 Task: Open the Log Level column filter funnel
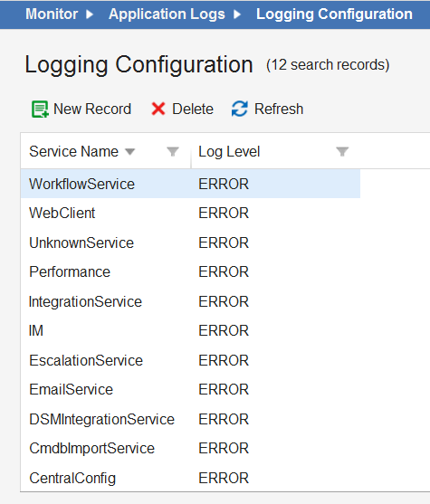tap(342, 151)
